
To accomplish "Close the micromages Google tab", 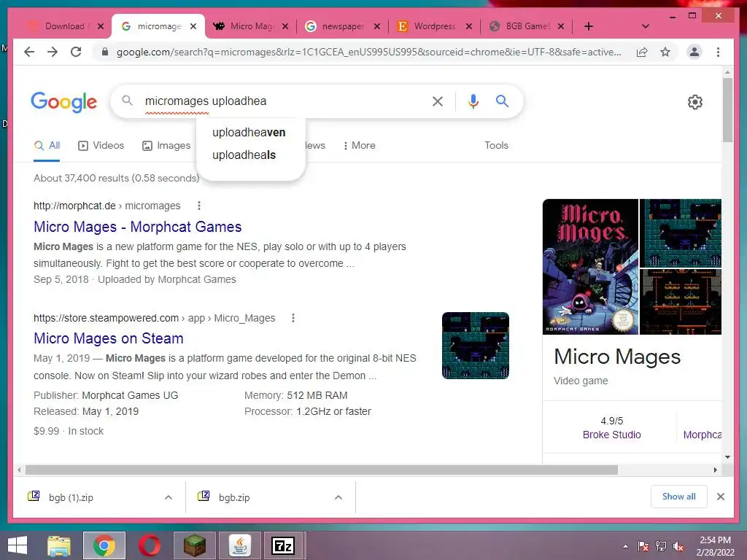I will coord(193,26).
